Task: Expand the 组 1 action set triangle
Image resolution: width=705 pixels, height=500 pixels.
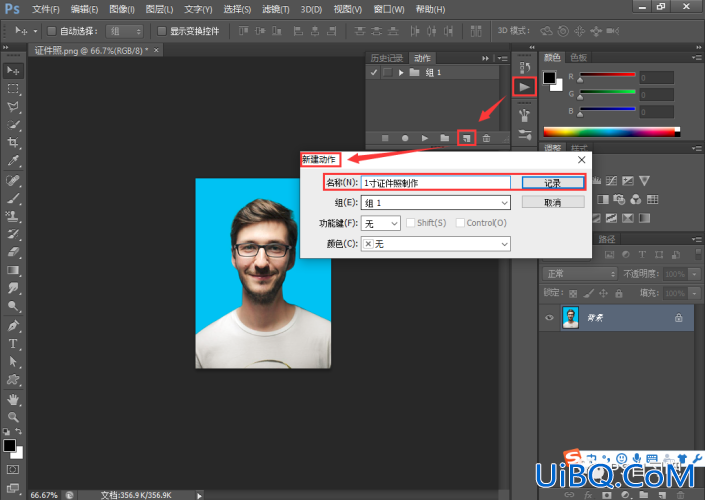Action: [401, 72]
